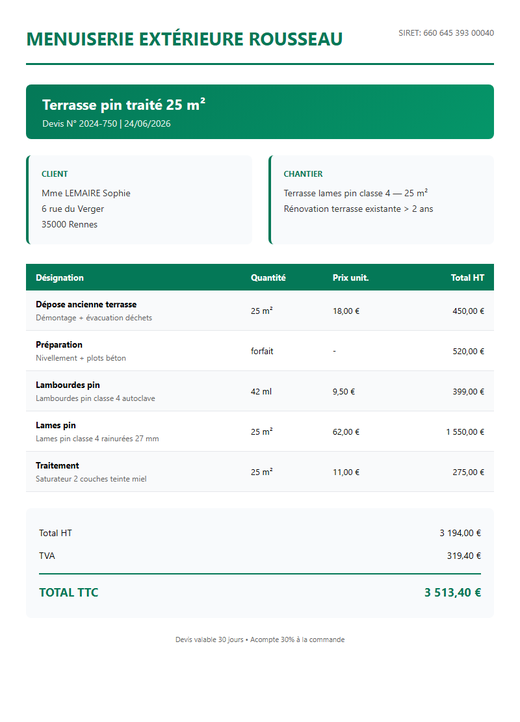
Task: Click the CHANTIER section heading
Action: point(303,174)
